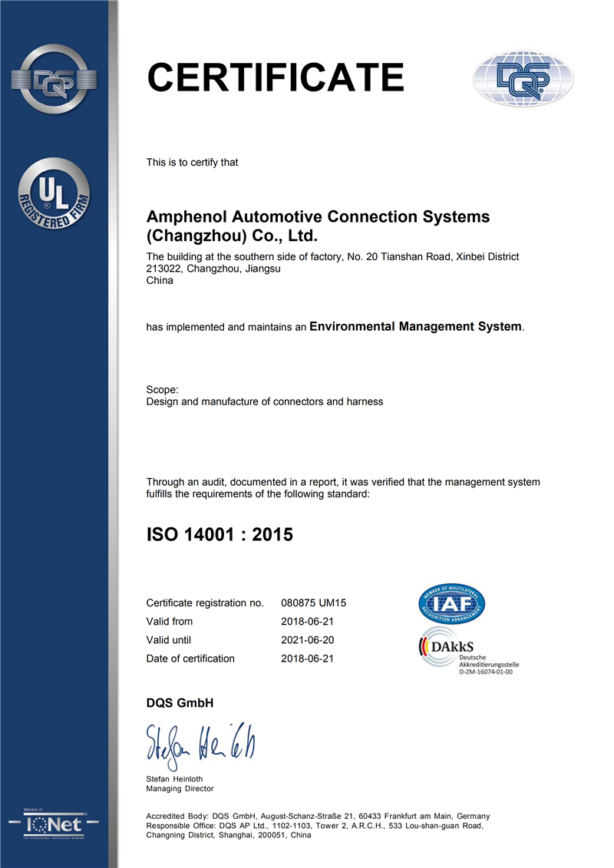
Task: Click the printed name "Stefan Heinloth"
Action: (174, 779)
